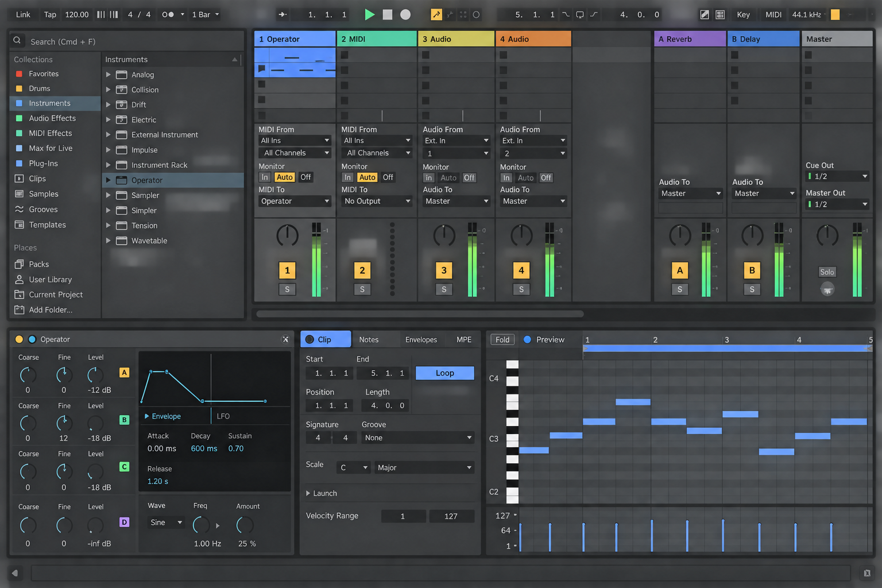Set track 1 monitor to Off
The image size is (882, 588).
[x=305, y=177]
